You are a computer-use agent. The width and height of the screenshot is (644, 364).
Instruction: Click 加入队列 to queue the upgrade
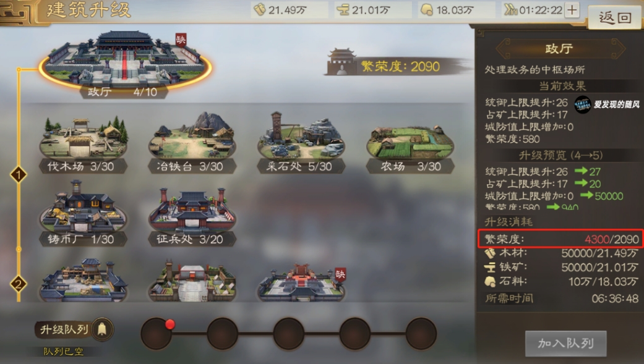tap(566, 343)
